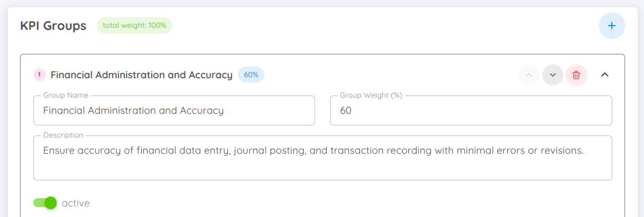Click the Group Weight (%) field label
644x217 pixels.
[371, 95]
